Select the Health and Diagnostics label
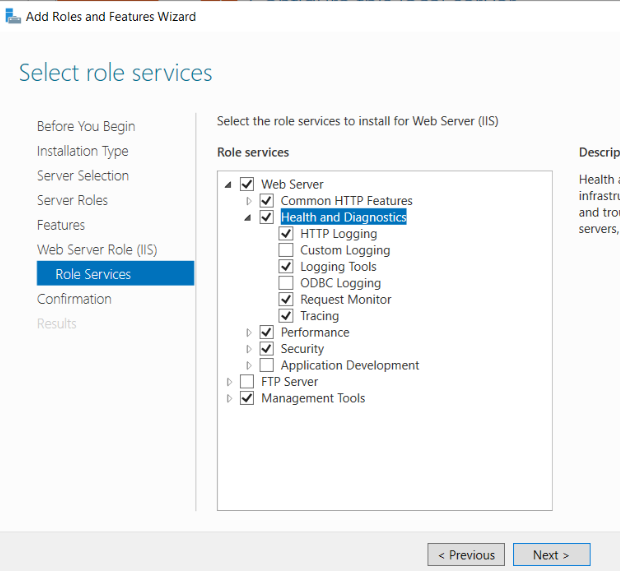Viewport: 620px width, 571px height. (x=344, y=217)
